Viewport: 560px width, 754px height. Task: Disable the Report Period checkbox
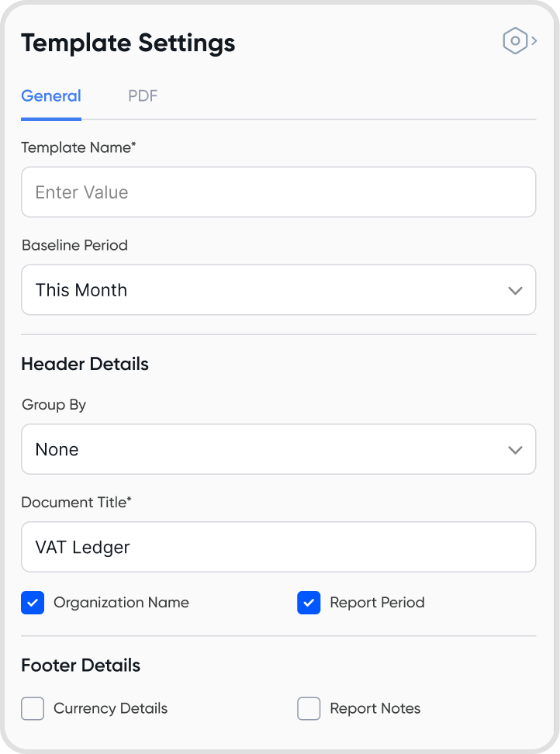(x=309, y=603)
